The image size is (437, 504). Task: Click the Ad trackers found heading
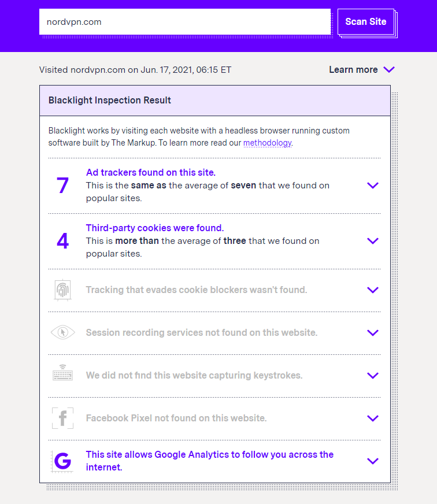[x=150, y=172]
